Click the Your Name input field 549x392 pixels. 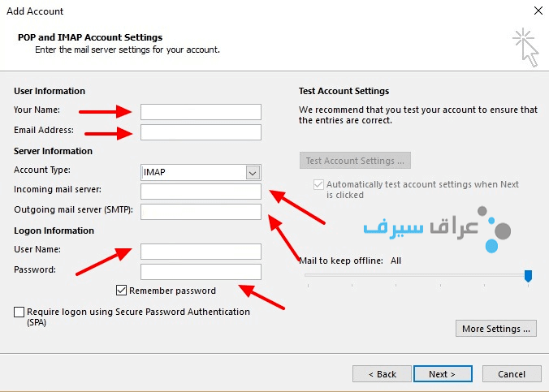click(x=201, y=112)
